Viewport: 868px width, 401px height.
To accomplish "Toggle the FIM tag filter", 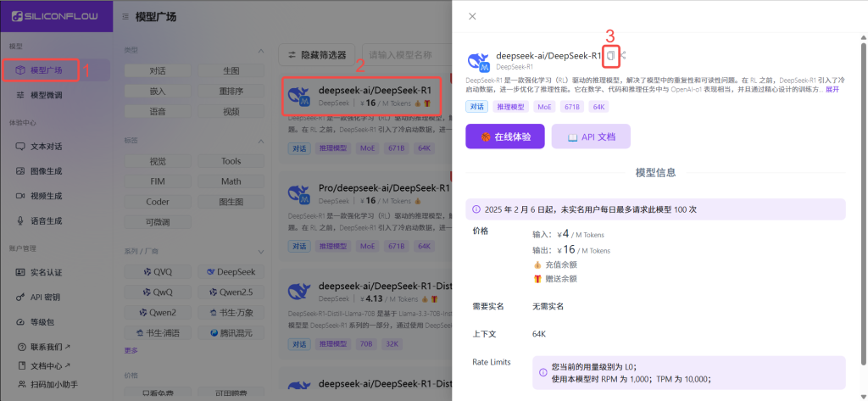I will pos(158,181).
